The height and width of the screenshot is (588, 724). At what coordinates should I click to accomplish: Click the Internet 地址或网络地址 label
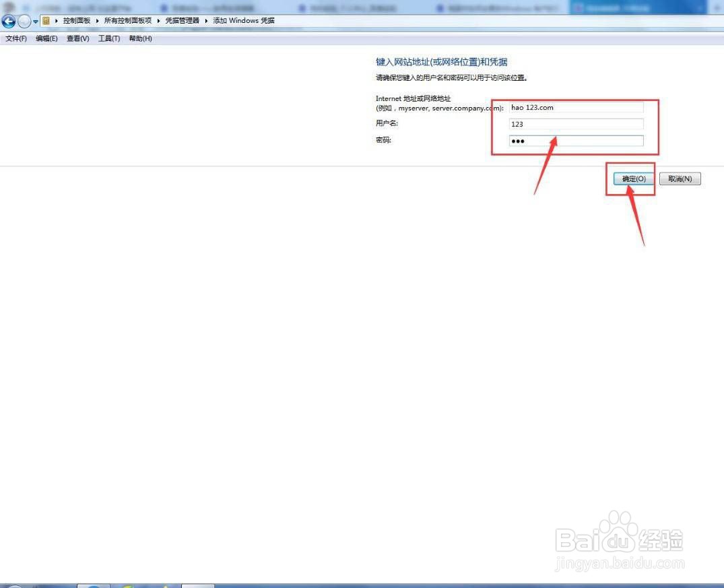point(414,98)
